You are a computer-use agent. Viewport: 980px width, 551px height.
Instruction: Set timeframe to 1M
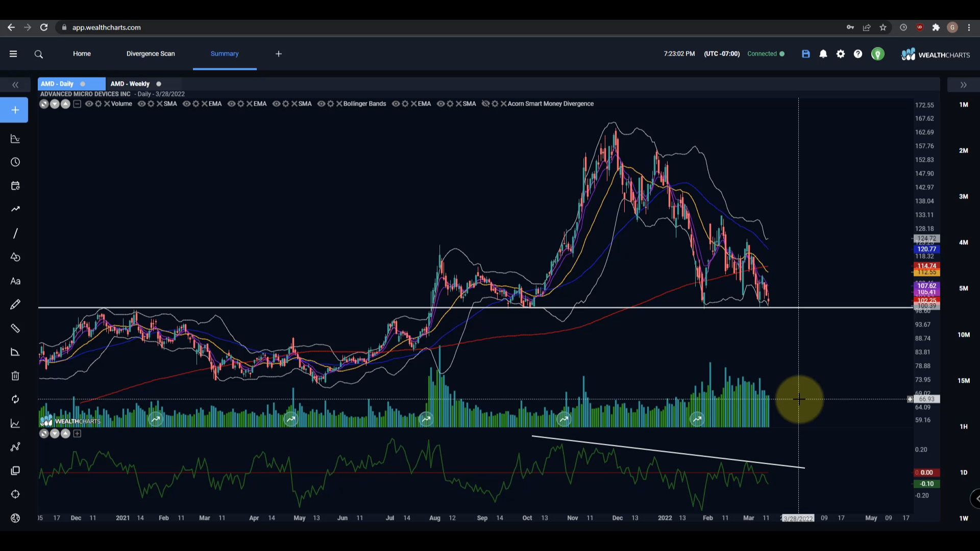[x=964, y=105]
